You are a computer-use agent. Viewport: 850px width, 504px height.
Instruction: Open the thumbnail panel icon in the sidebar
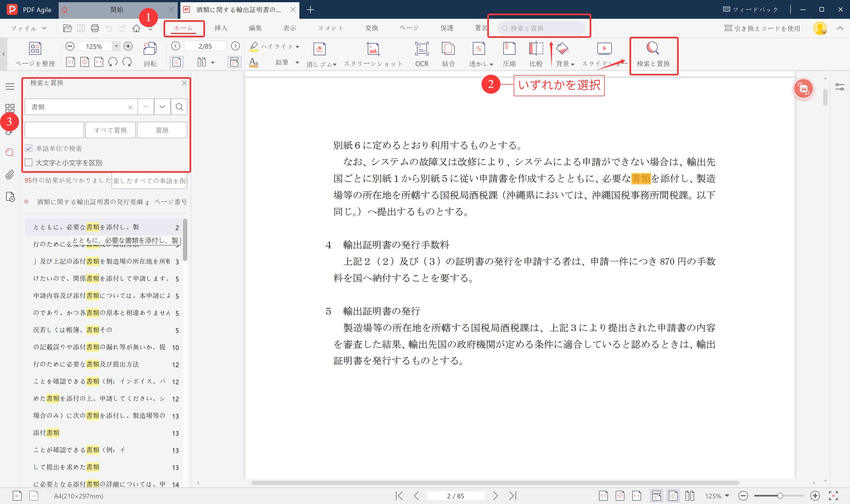pos(9,109)
